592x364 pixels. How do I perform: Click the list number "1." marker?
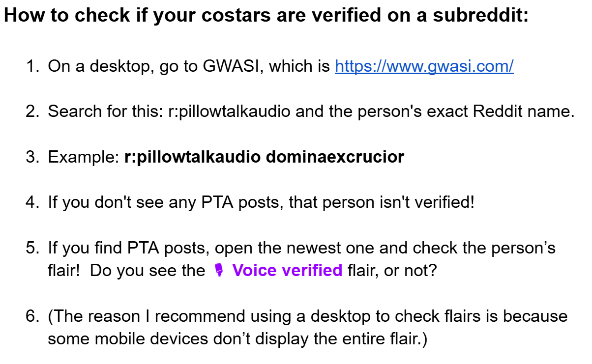32,65
